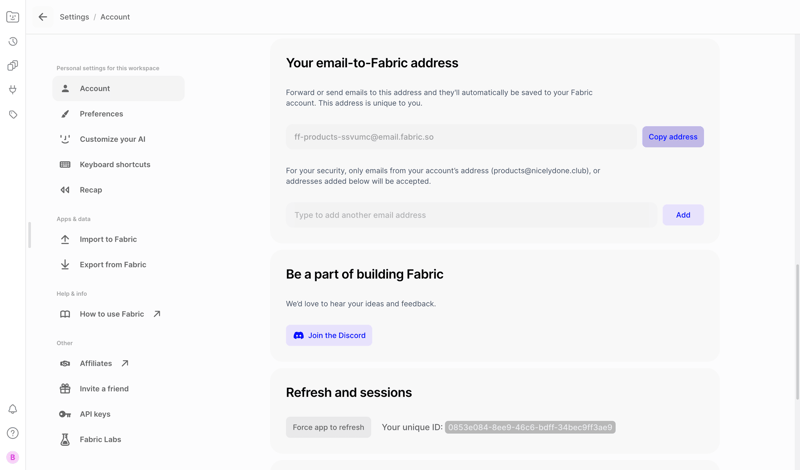Viewport: 800px width, 470px height.
Task: Go back with the arrow button
Action: [43, 17]
